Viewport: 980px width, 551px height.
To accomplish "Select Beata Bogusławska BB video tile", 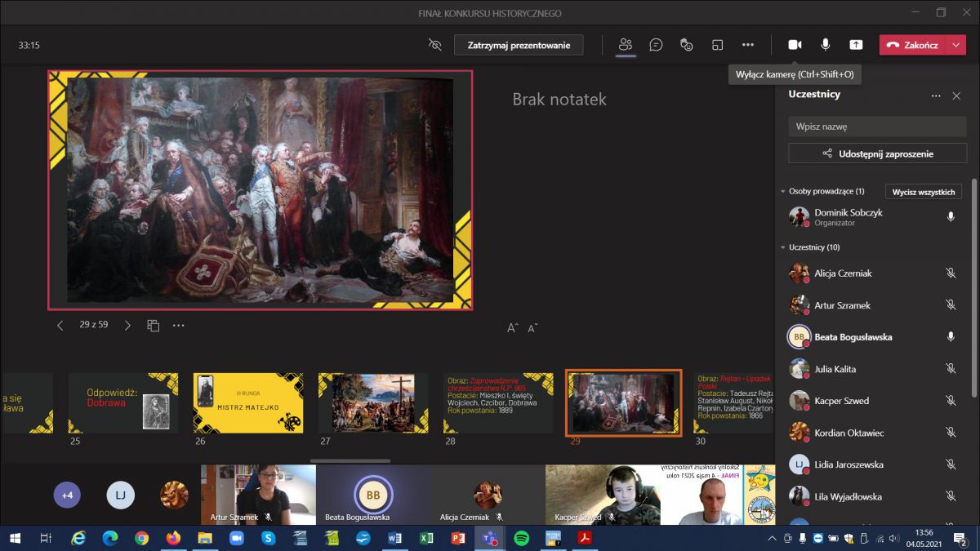I will (373, 495).
